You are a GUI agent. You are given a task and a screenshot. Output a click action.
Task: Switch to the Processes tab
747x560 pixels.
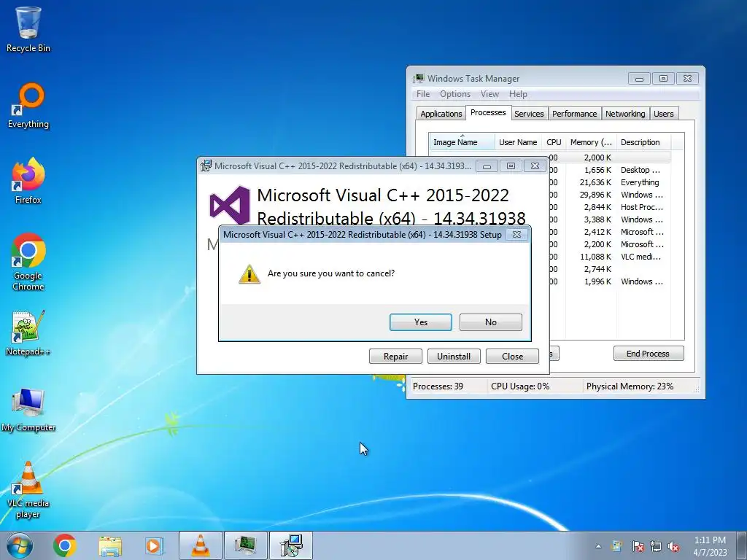point(488,113)
